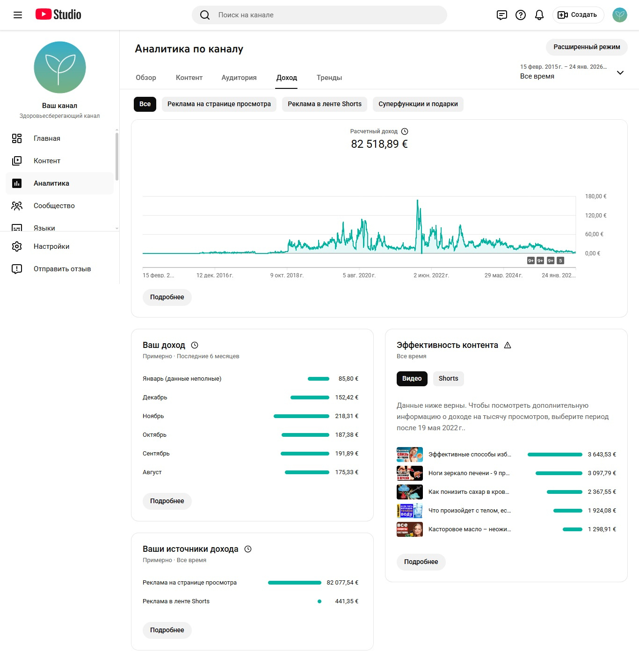Click Подробнее in Эффективность контента card
This screenshot has height=672, width=639.
tap(421, 562)
